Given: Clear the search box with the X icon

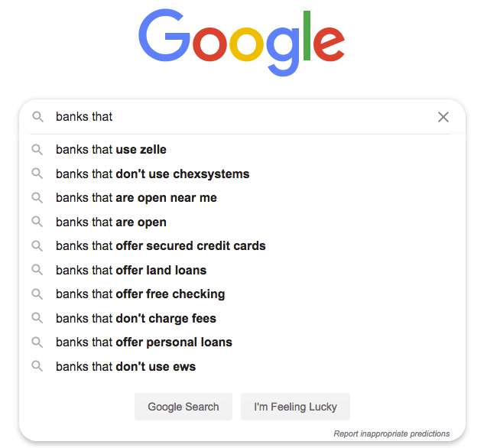Looking at the screenshot, I should (443, 117).
